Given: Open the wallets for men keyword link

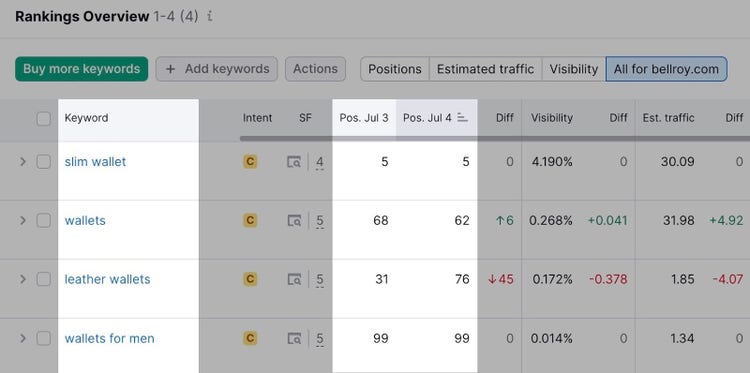Looking at the screenshot, I should click(110, 339).
